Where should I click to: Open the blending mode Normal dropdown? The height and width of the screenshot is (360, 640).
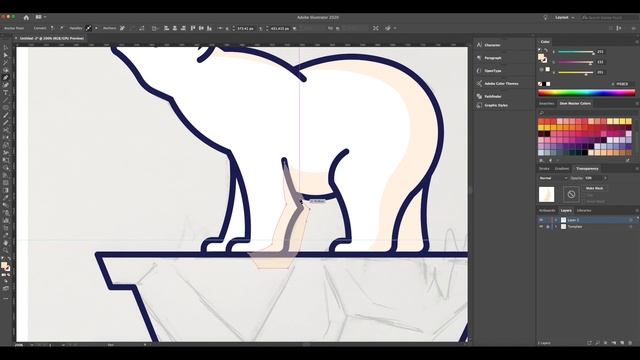point(553,178)
